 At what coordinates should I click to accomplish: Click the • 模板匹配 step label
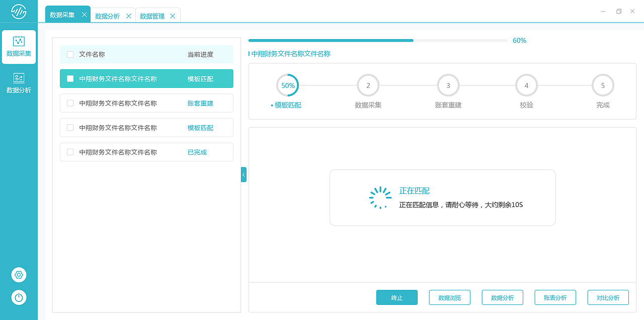tap(286, 105)
